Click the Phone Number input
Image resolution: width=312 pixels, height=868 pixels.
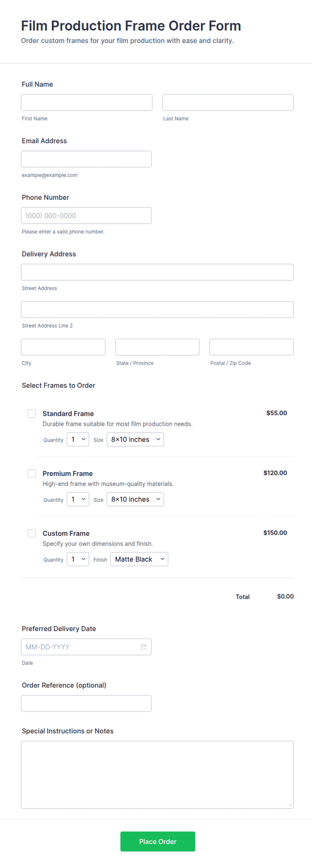pos(86,216)
